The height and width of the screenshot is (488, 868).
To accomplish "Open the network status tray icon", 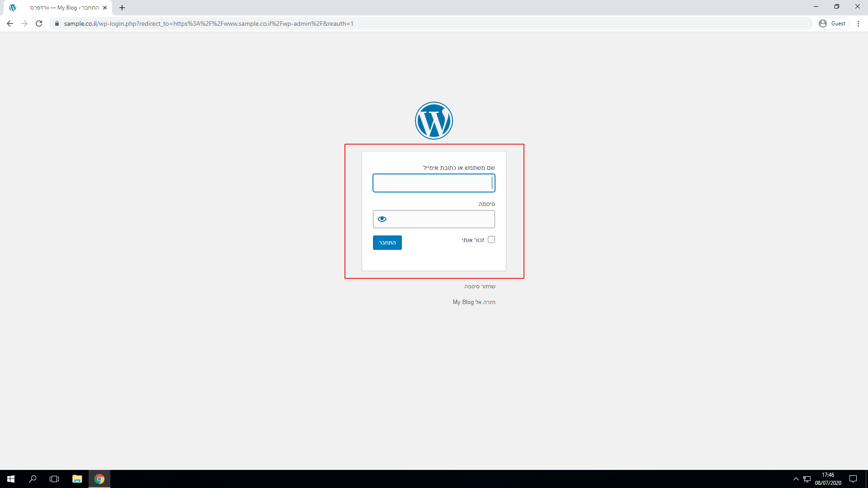I will point(807,479).
